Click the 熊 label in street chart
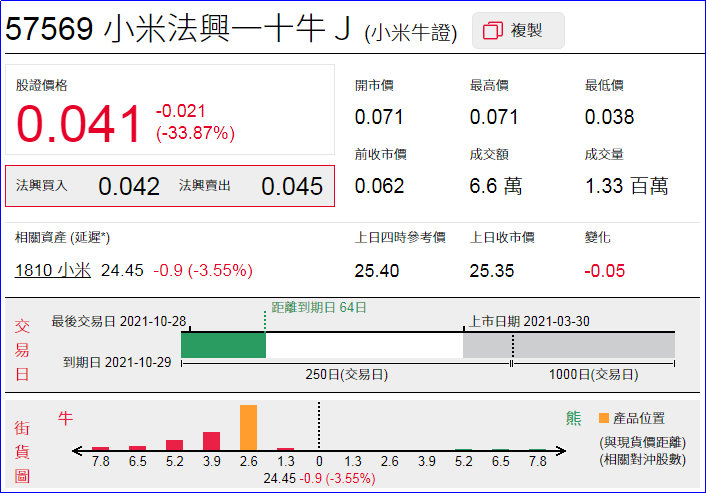707x493 pixels. pos(573,419)
